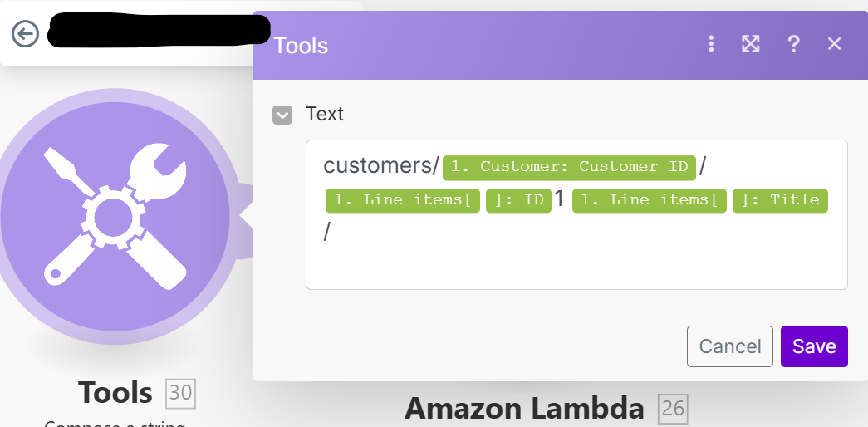Screen dimensions: 868x427
Task: Open the three-dot options menu
Action: point(711,44)
